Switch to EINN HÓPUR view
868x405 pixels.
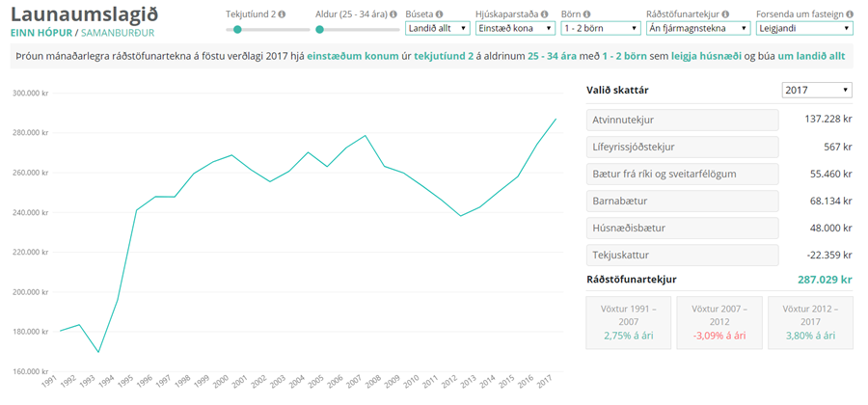pyautogui.click(x=41, y=33)
